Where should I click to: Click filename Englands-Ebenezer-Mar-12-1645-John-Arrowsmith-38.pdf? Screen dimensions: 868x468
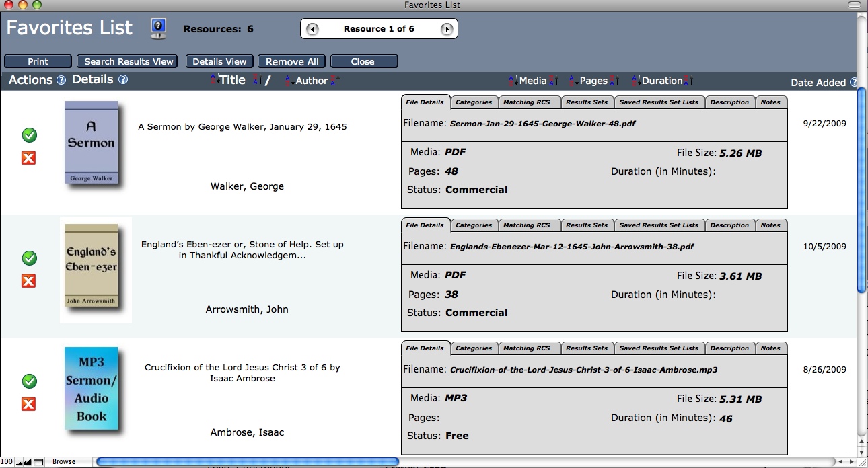click(x=571, y=247)
